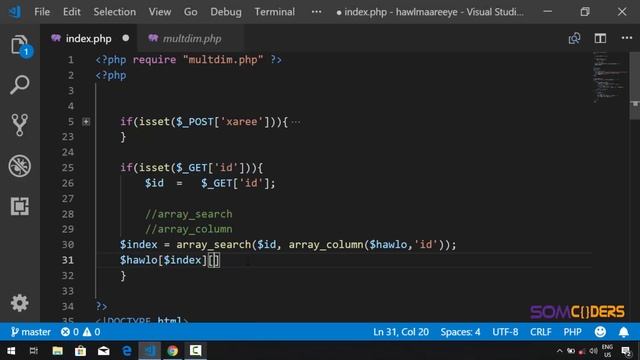Change file encoding UTF-8

pos(505,332)
